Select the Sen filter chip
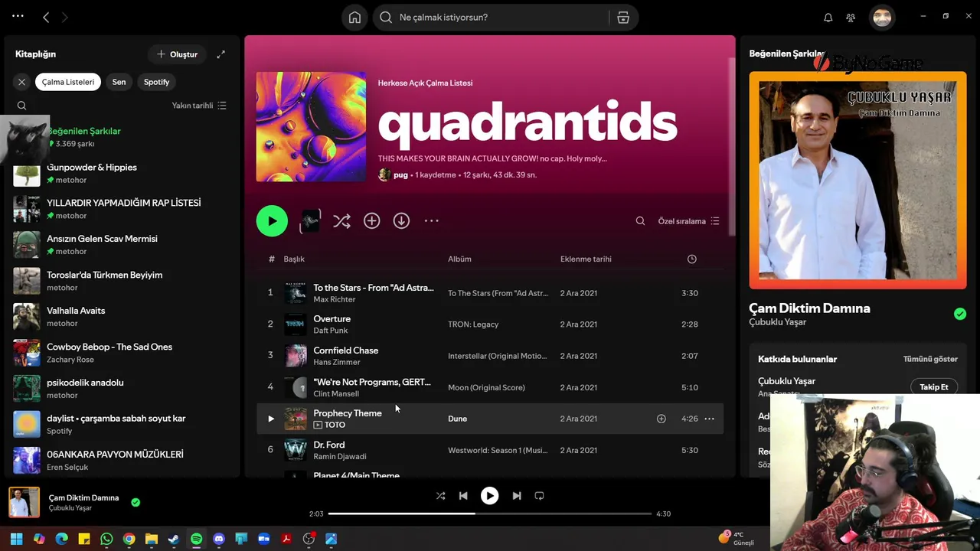Image resolution: width=980 pixels, height=551 pixels. click(119, 82)
